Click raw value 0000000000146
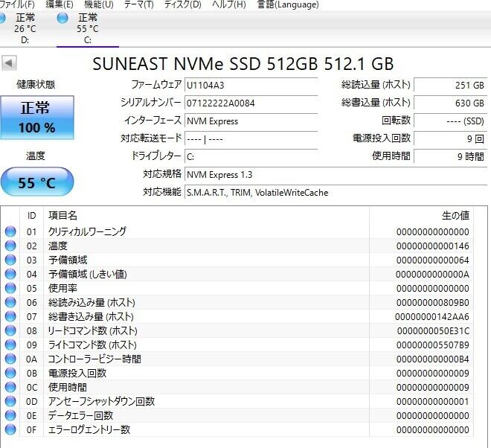The image size is (491, 448). (433, 246)
